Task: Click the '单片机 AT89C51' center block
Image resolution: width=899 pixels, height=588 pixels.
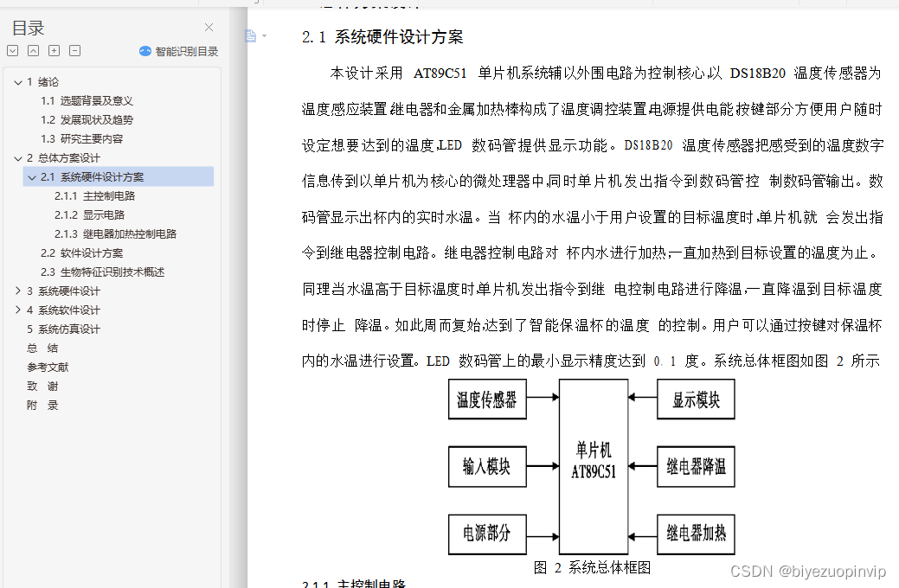Action: coord(594,466)
